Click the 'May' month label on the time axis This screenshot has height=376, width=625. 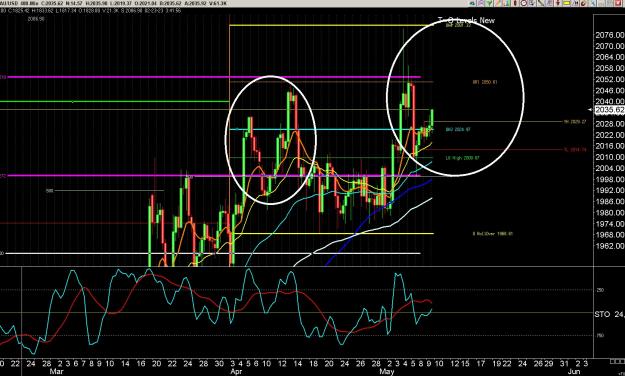coord(387,372)
